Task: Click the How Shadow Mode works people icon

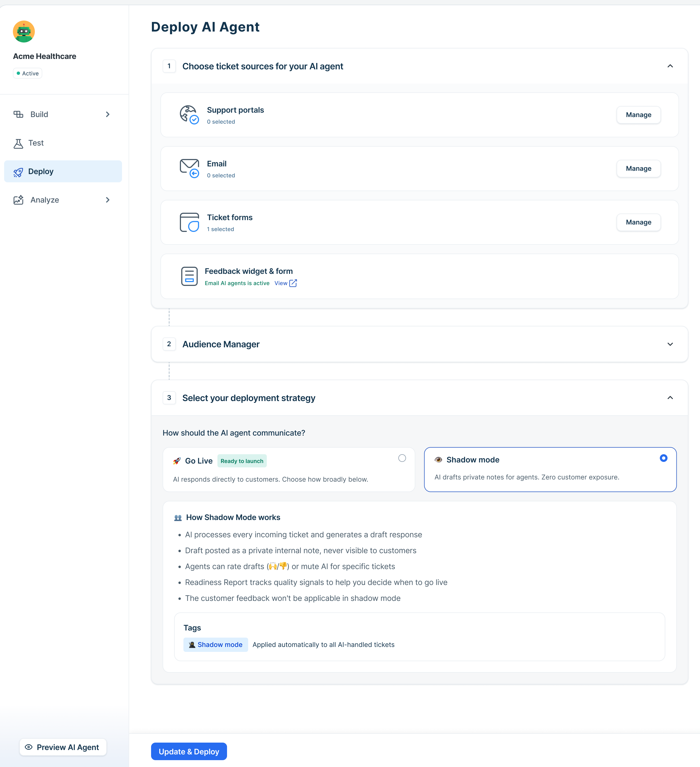Action: [x=178, y=518]
